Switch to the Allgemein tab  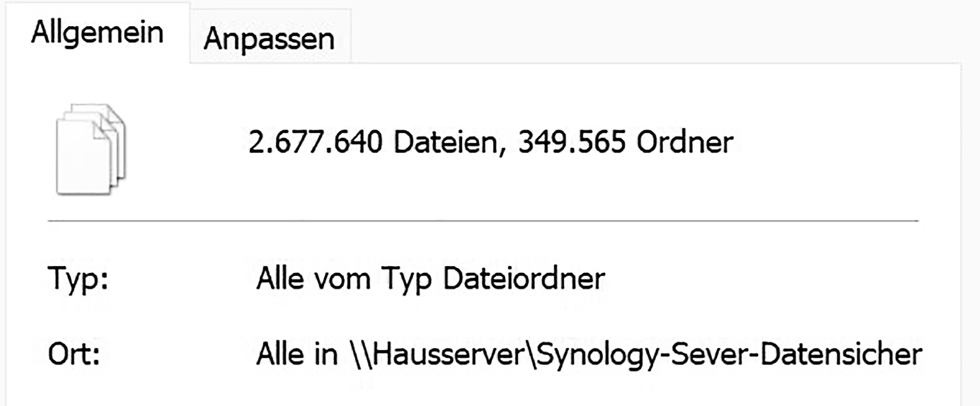coord(97,33)
